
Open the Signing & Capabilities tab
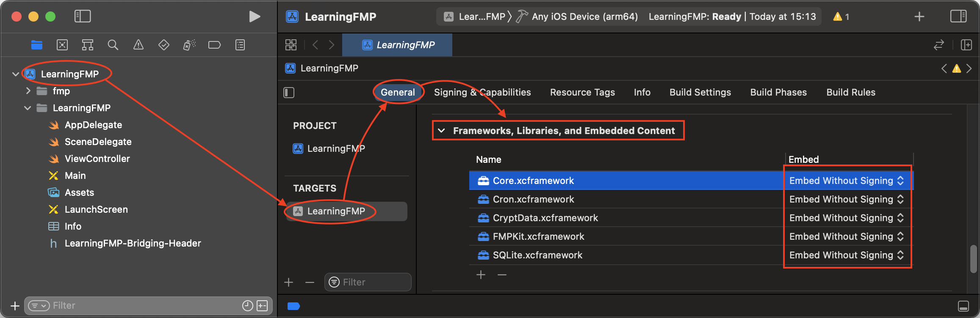click(482, 92)
